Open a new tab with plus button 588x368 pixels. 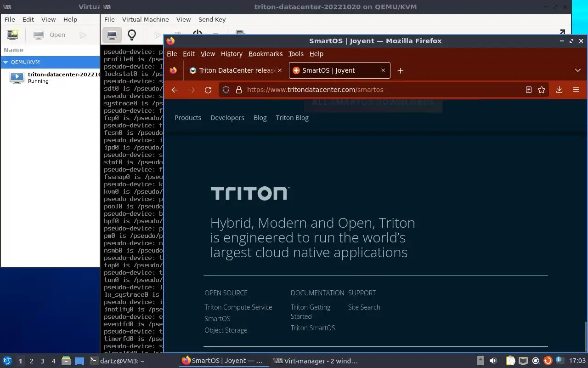400,70
